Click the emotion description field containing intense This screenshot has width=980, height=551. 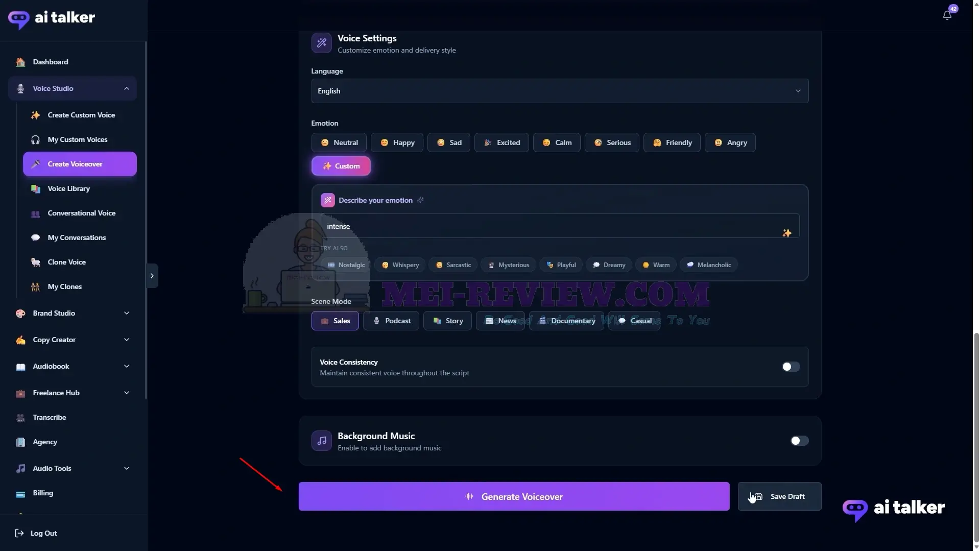560,226
